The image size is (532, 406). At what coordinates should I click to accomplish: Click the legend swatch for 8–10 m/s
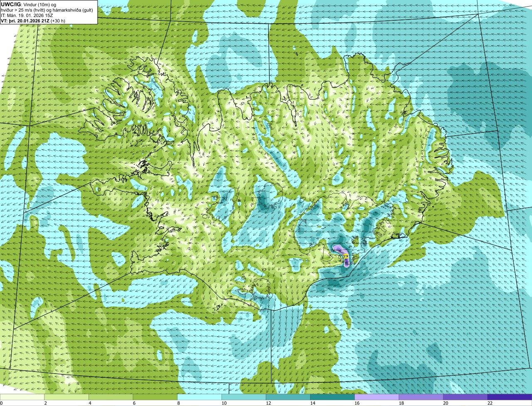click(x=199, y=397)
